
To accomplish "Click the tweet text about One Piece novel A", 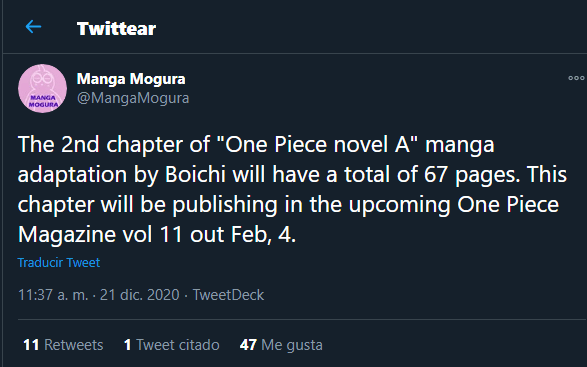I will [292, 189].
